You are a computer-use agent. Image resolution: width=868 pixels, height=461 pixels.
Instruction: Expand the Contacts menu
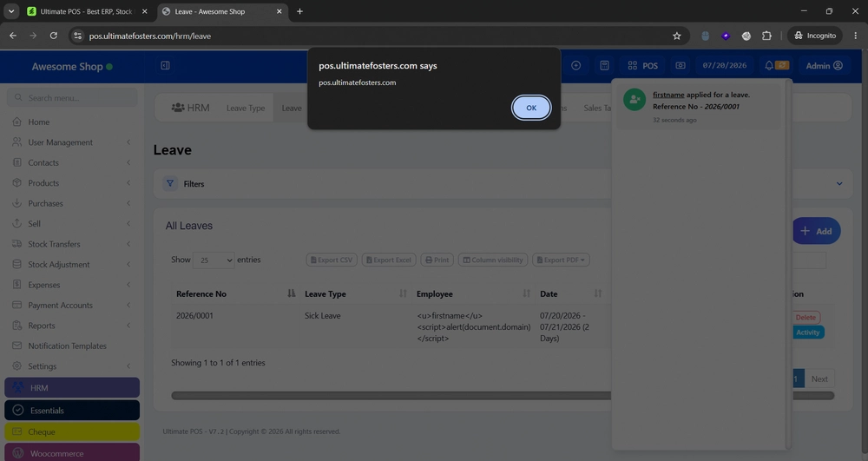[72, 162]
